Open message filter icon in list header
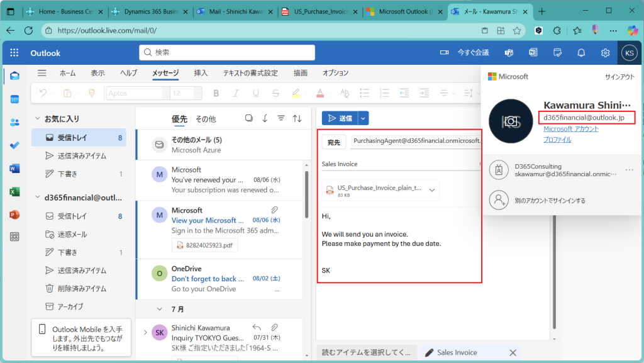Screen dimensions: 644x363 pos(281,118)
